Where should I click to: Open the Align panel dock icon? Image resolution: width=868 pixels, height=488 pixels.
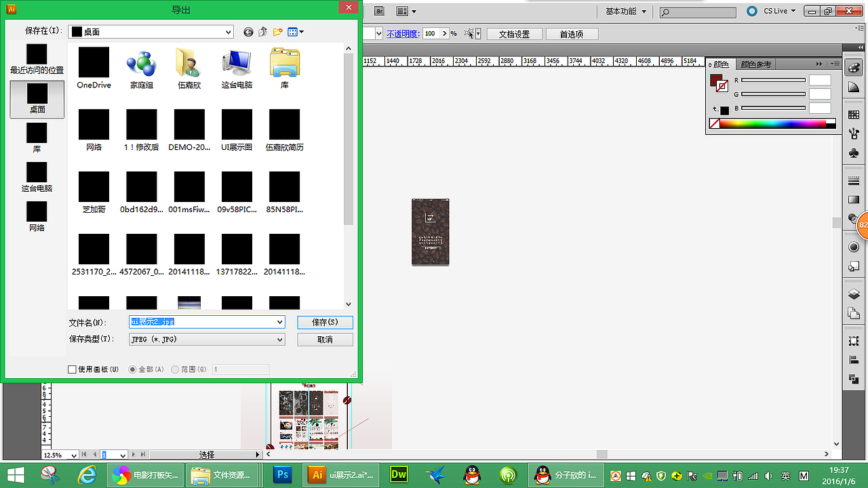[x=854, y=360]
